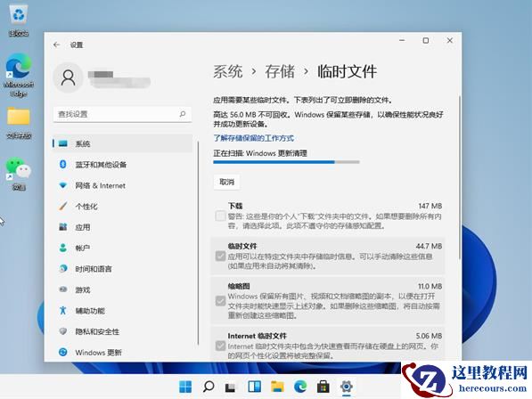532x399 pixels.
Task: Uncheck the Internet 临时文件 checkbox
Action: [x=220, y=346]
